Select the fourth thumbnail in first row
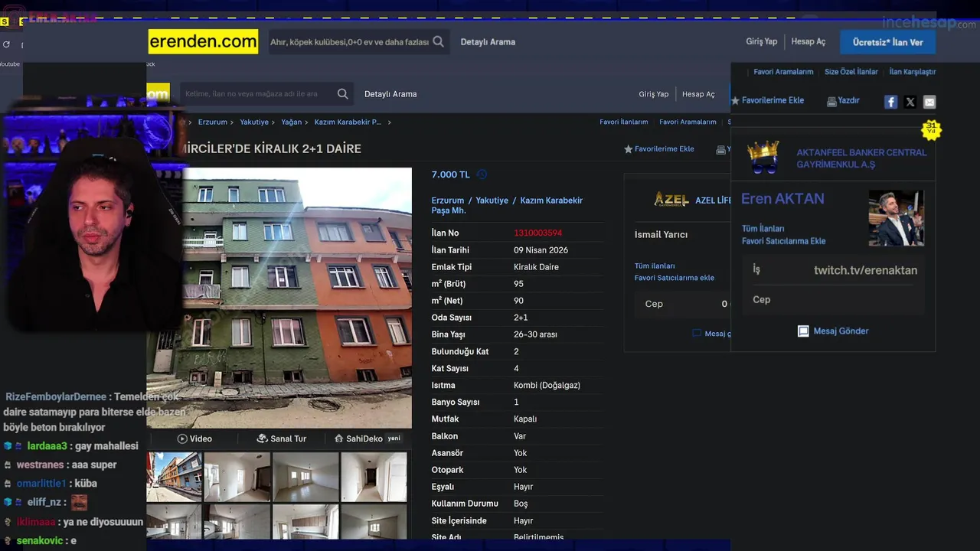 (374, 477)
